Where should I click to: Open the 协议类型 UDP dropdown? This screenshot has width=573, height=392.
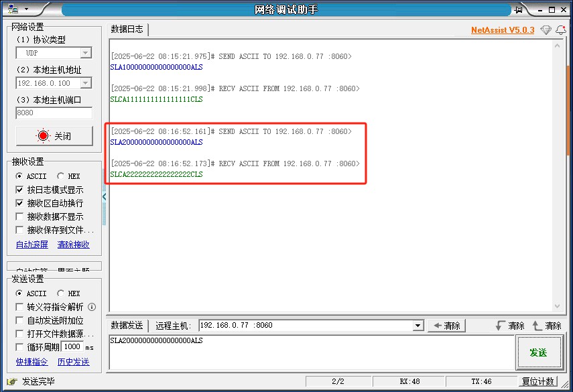point(86,53)
